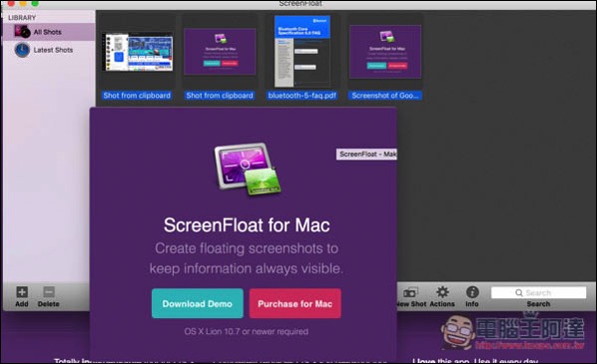Click the Search field
597x364 pixels.
(538, 292)
